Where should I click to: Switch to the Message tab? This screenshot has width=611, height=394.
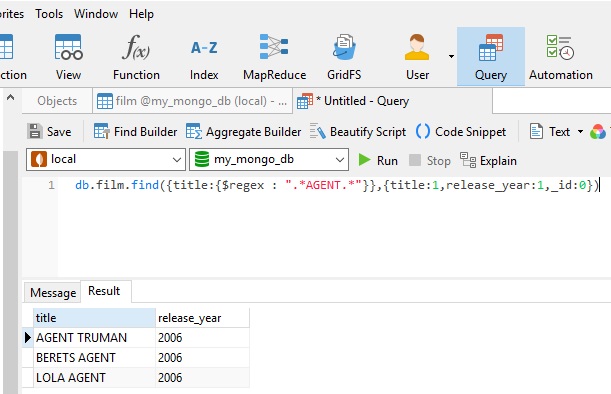(53, 293)
